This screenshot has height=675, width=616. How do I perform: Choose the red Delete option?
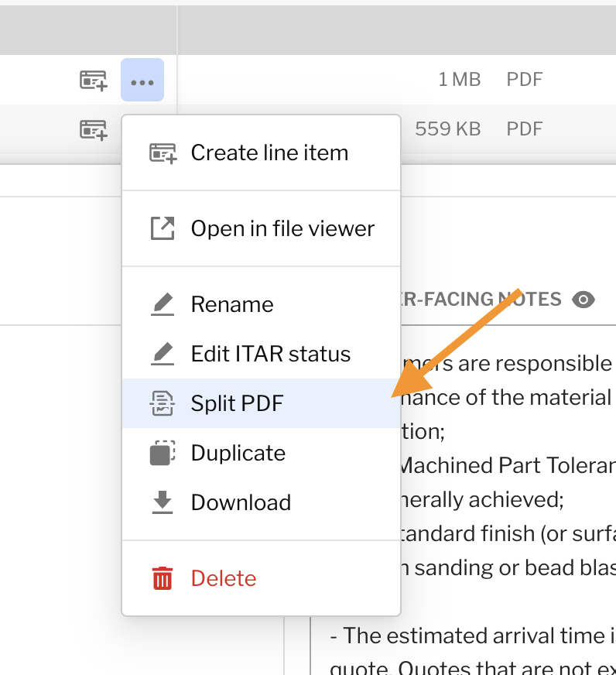262,578
